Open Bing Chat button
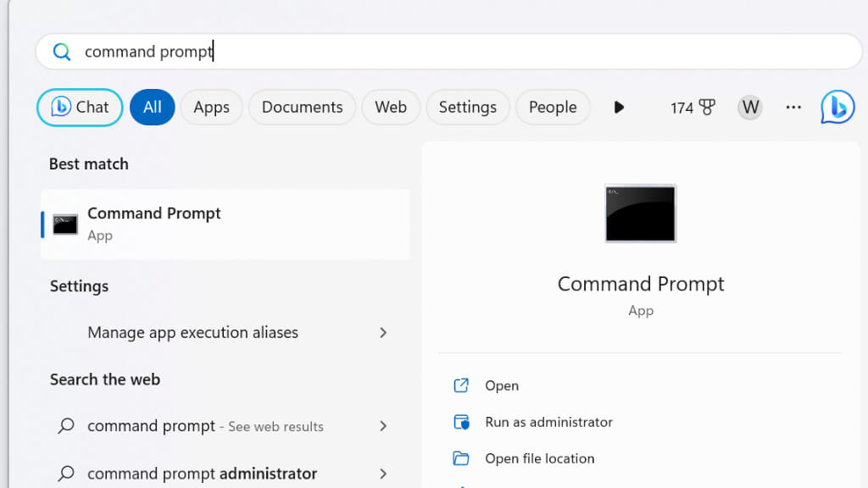Screen dimensions: 868x488 tap(80, 108)
